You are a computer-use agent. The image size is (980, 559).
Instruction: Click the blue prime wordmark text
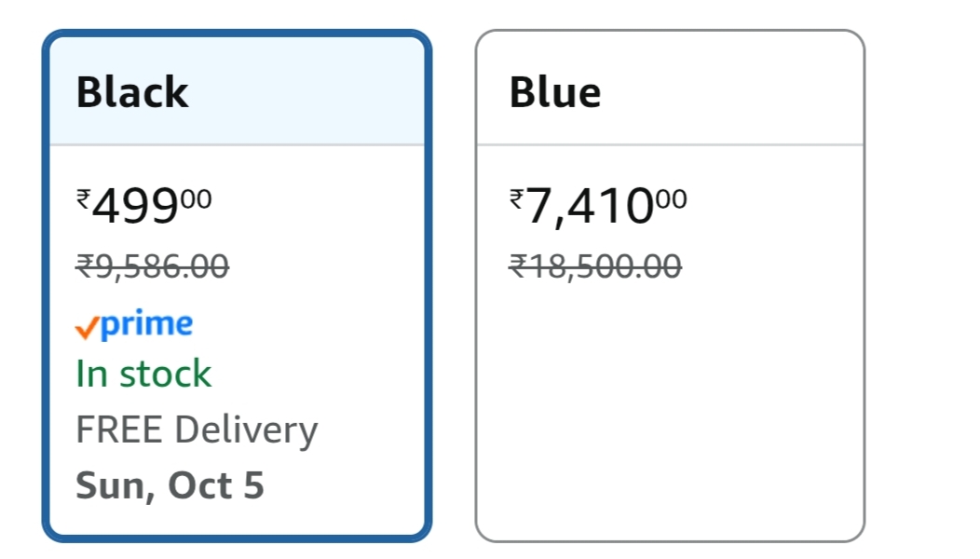click(146, 324)
